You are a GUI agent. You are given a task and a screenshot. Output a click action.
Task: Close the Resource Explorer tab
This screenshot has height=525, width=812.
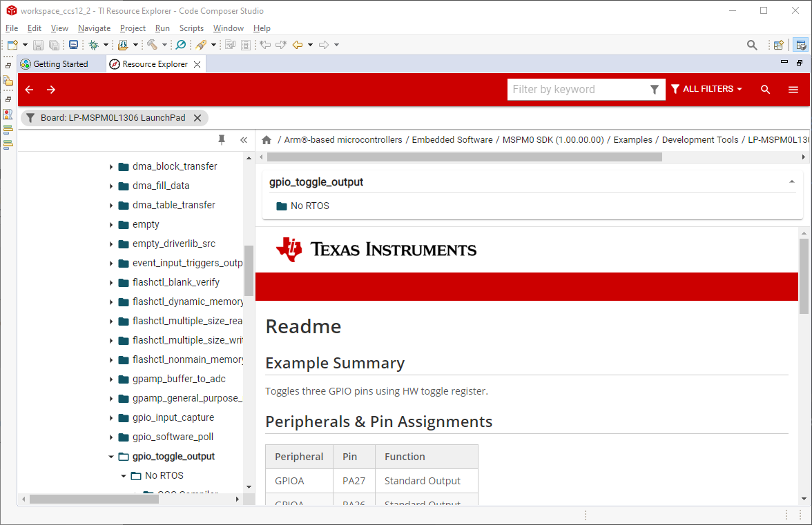tap(197, 64)
